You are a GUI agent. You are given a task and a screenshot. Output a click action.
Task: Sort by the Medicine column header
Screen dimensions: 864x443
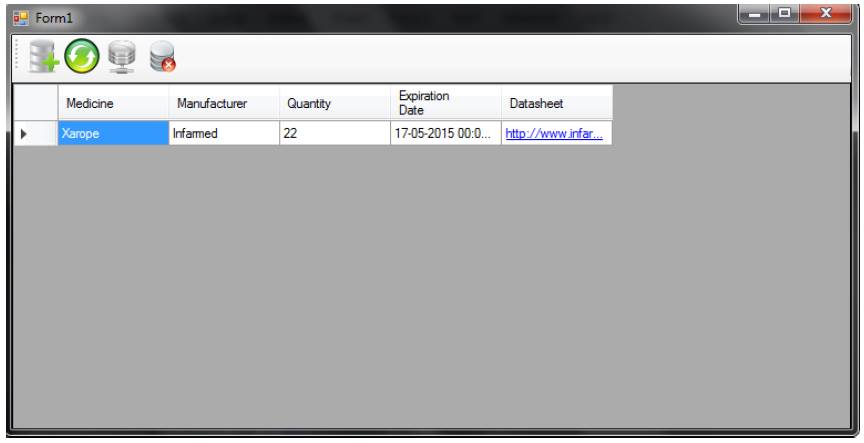pos(113,103)
